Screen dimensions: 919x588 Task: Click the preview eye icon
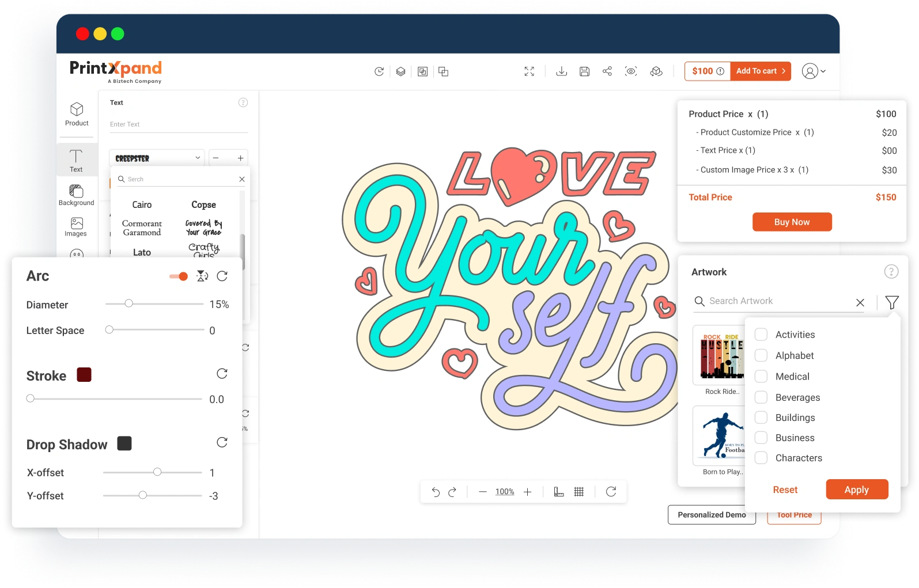click(631, 71)
